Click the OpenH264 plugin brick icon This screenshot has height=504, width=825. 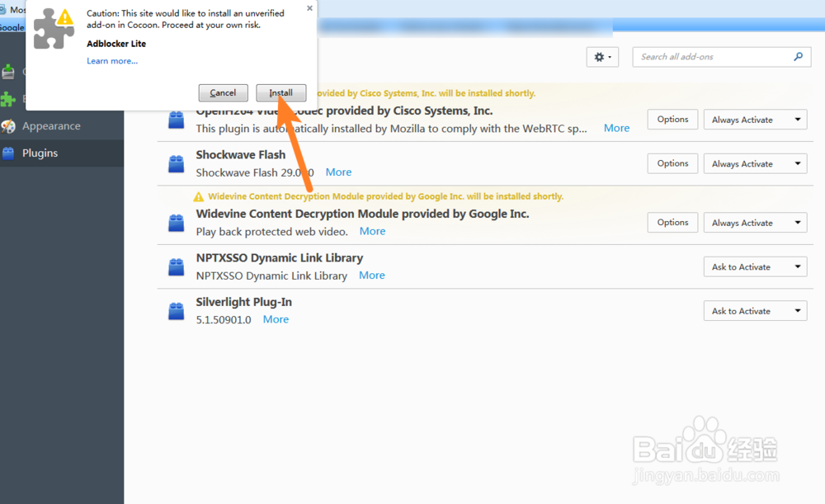point(177,120)
